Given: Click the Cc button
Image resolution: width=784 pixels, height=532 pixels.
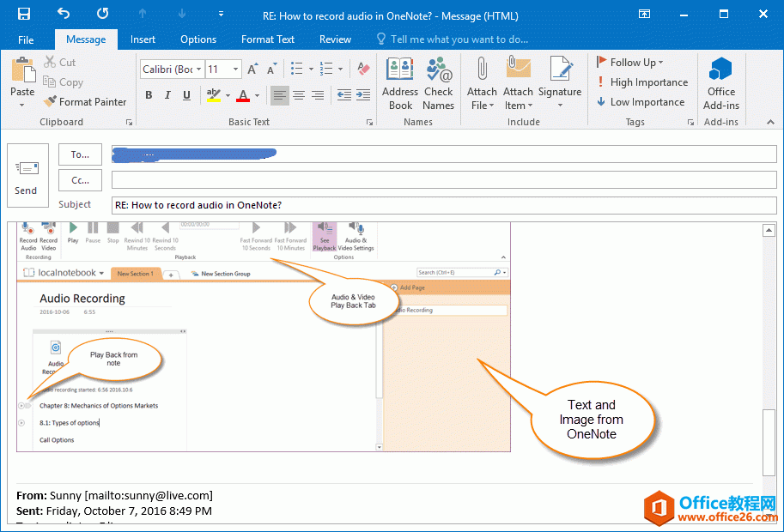Looking at the screenshot, I should click(80, 180).
